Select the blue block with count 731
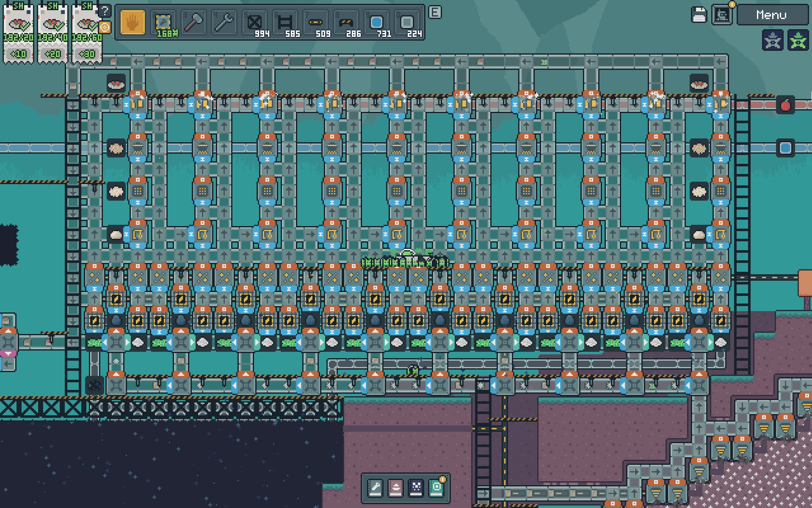 [x=376, y=22]
